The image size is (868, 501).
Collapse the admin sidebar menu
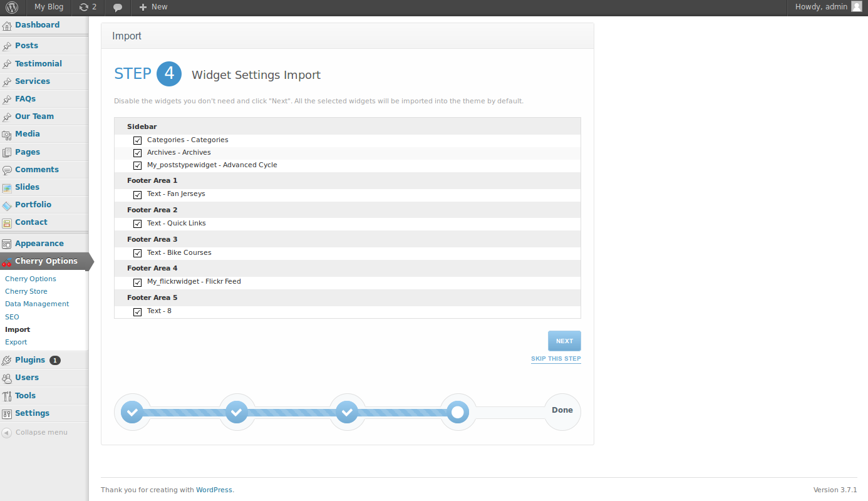pyautogui.click(x=35, y=433)
